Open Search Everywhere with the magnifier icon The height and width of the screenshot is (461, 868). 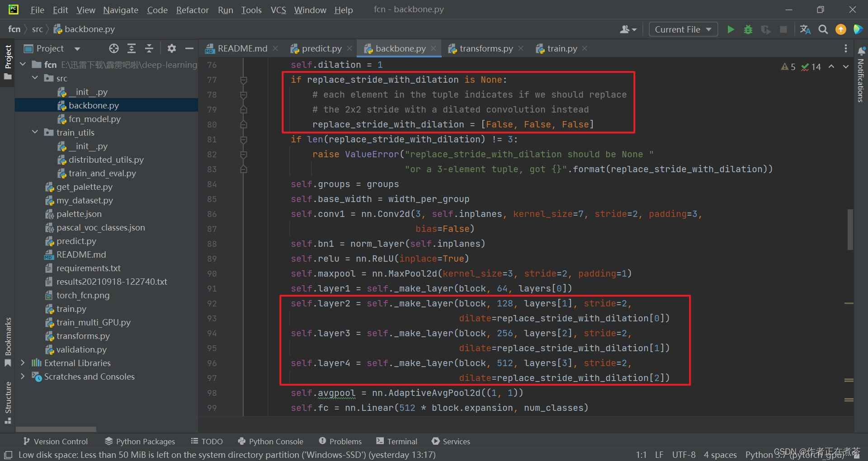[823, 29]
